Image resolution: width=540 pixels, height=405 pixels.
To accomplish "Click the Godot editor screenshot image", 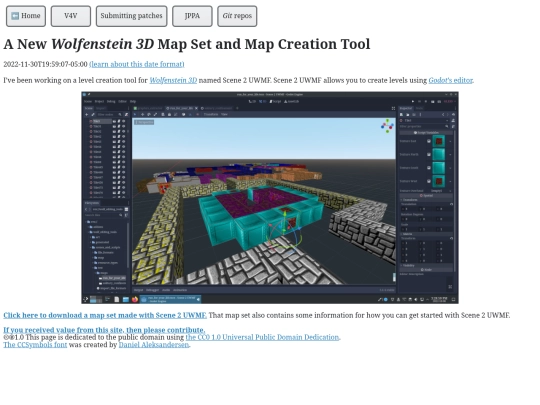I will click(x=270, y=197).
